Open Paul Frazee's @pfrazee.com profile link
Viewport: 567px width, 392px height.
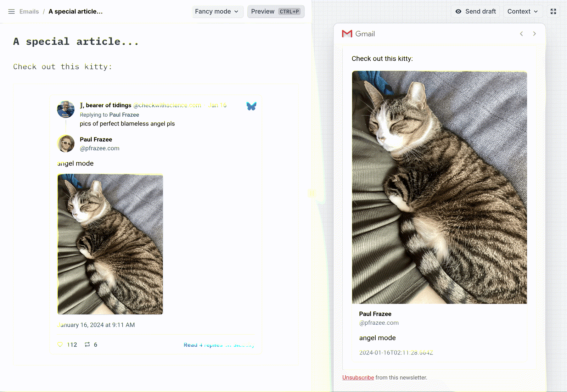point(100,148)
